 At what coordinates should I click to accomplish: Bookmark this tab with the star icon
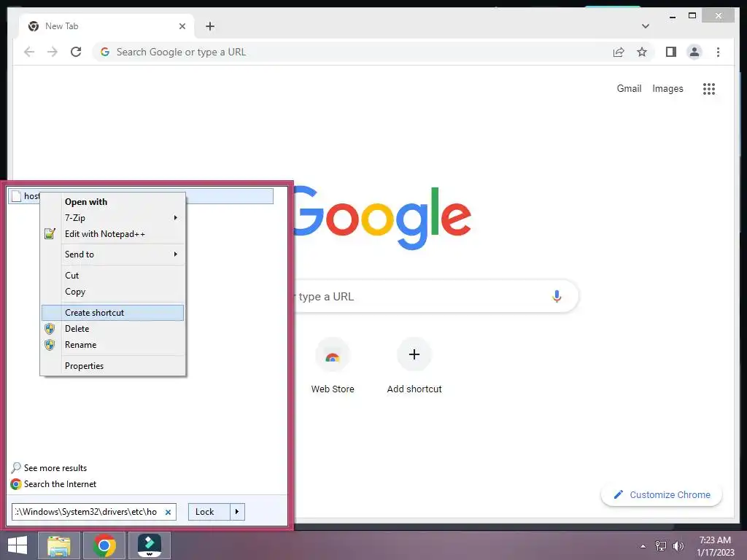pos(642,52)
